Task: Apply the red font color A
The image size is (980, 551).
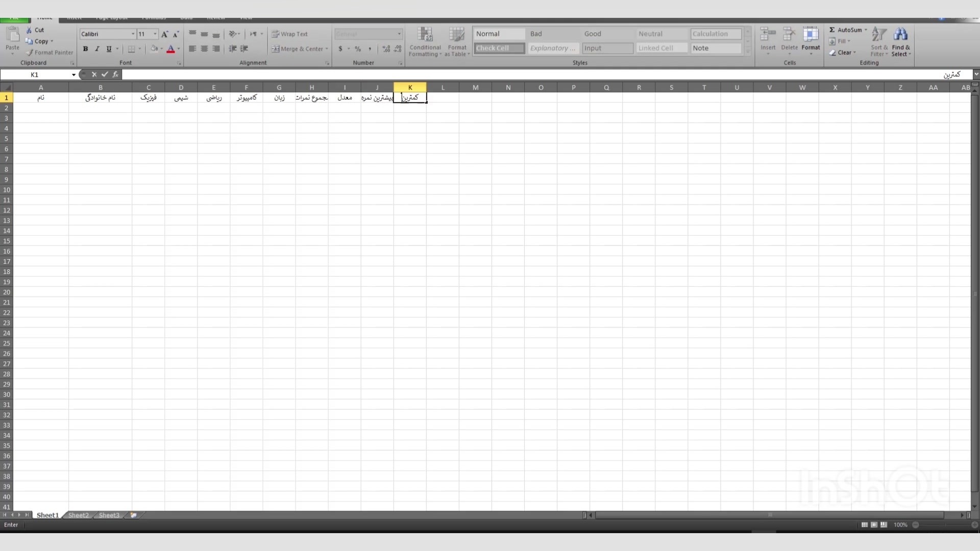Action: (170, 49)
